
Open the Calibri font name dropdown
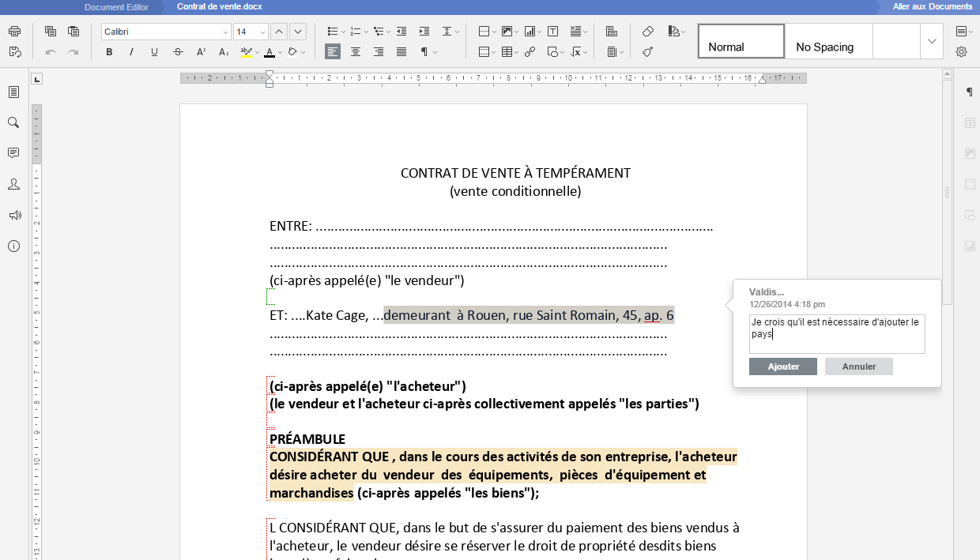(224, 32)
